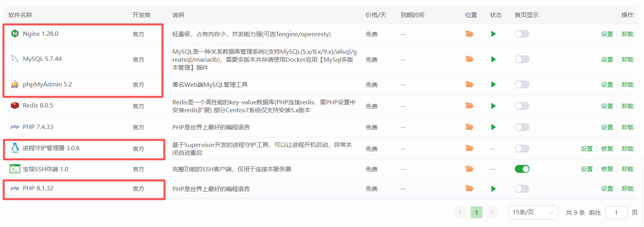The width and height of the screenshot is (644, 227).
Task: Click 修复 for 进程守护管理器
Action: (x=607, y=149)
